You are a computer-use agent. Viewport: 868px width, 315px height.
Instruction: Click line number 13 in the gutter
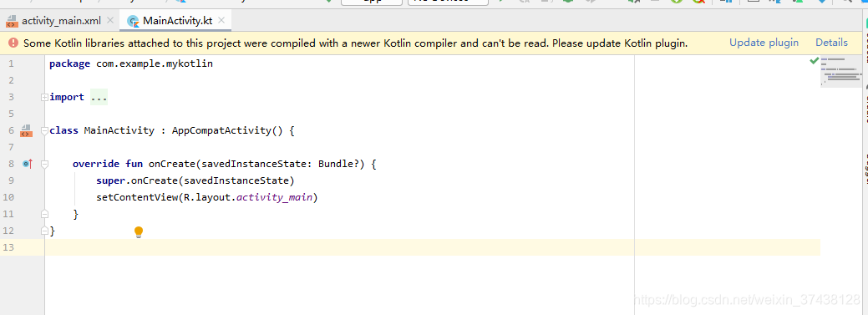tap(8, 247)
